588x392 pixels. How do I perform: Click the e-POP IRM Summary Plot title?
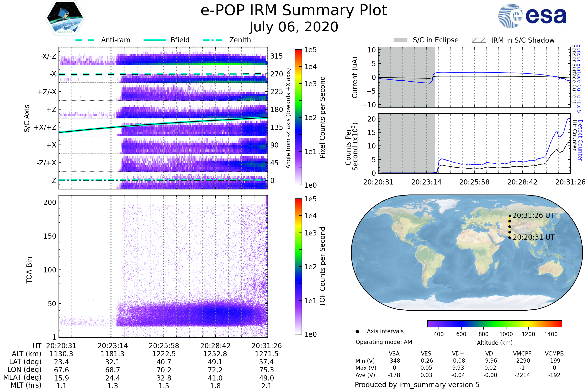pyautogui.click(x=294, y=11)
